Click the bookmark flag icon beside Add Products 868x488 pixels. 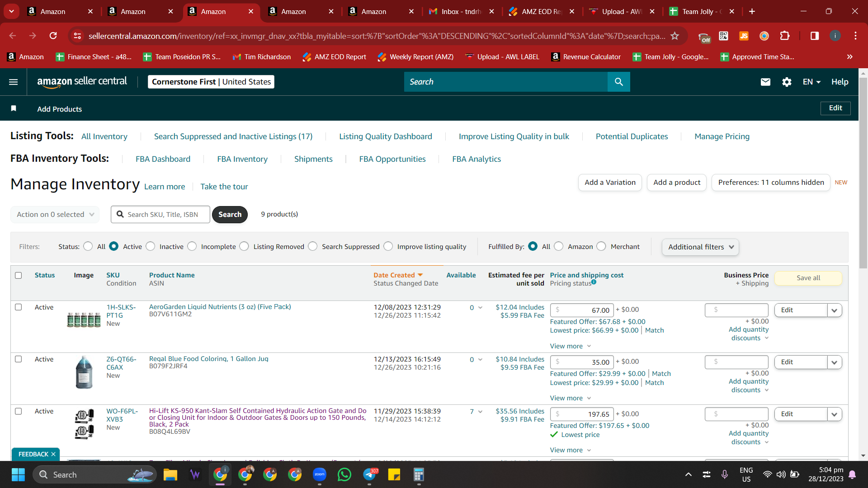click(x=14, y=108)
